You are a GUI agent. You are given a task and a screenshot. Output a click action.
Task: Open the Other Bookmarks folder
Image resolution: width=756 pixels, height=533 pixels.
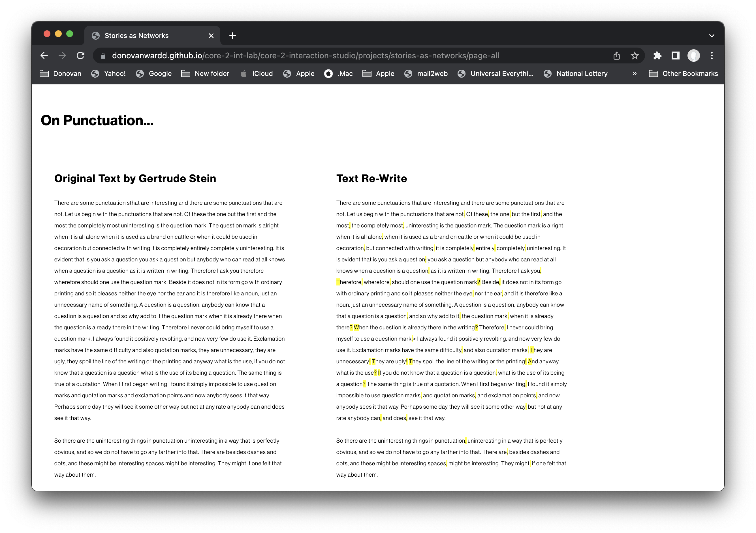click(684, 73)
